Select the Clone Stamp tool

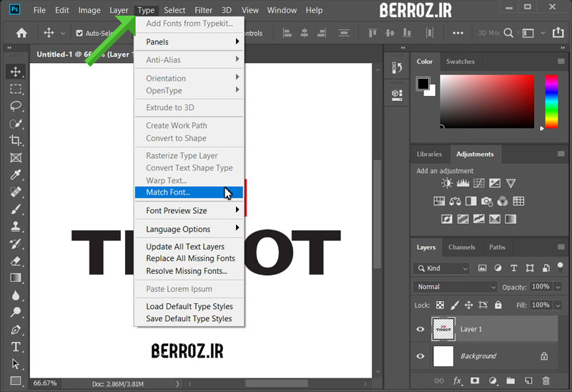click(x=15, y=226)
